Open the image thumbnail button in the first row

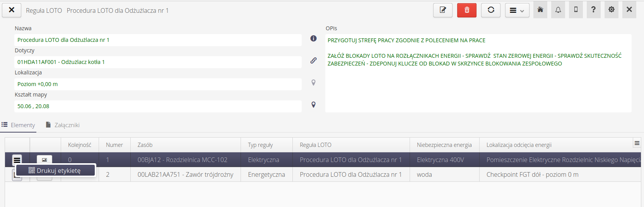[44, 160]
